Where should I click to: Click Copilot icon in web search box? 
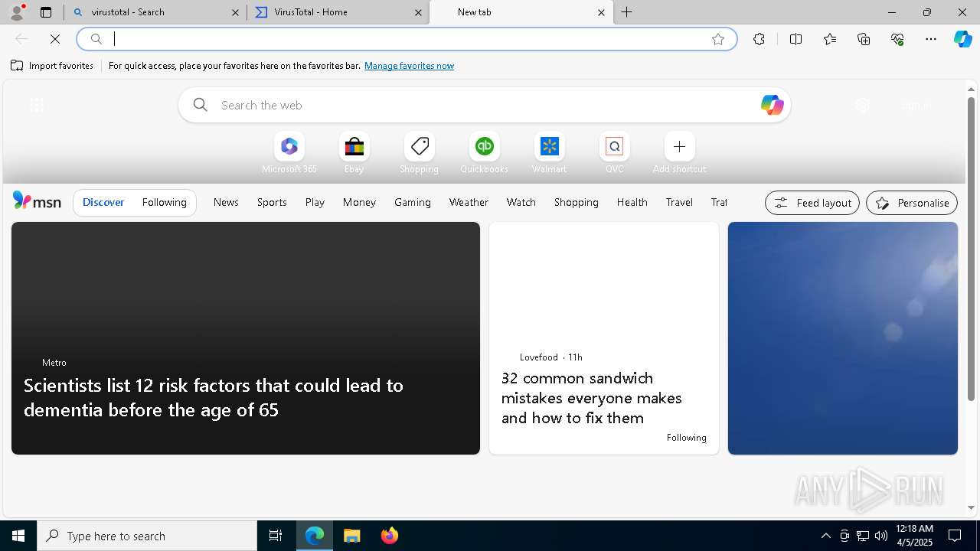point(772,105)
